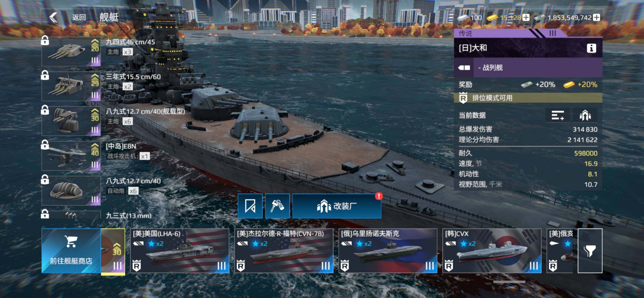
Task: Select the Ulyanovsk ship card
Action: (388, 251)
